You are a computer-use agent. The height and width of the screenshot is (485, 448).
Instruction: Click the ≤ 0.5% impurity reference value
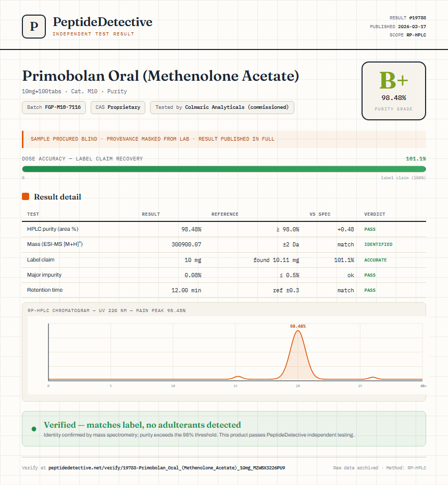pyautogui.click(x=289, y=275)
